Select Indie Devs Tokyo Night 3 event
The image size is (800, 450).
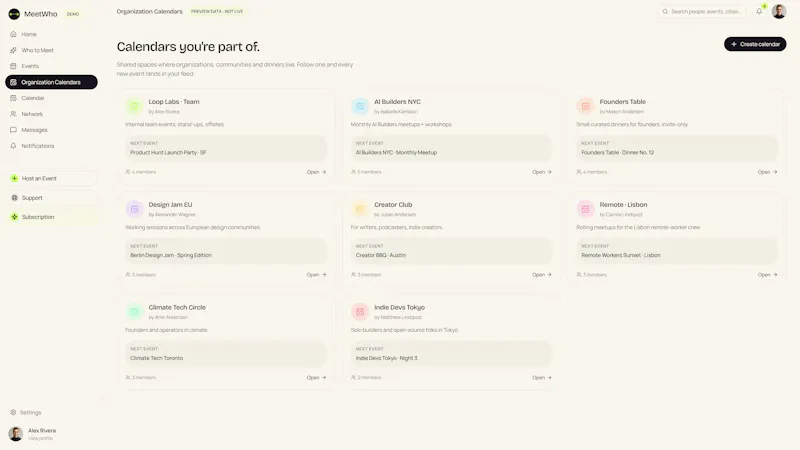tap(452, 354)
